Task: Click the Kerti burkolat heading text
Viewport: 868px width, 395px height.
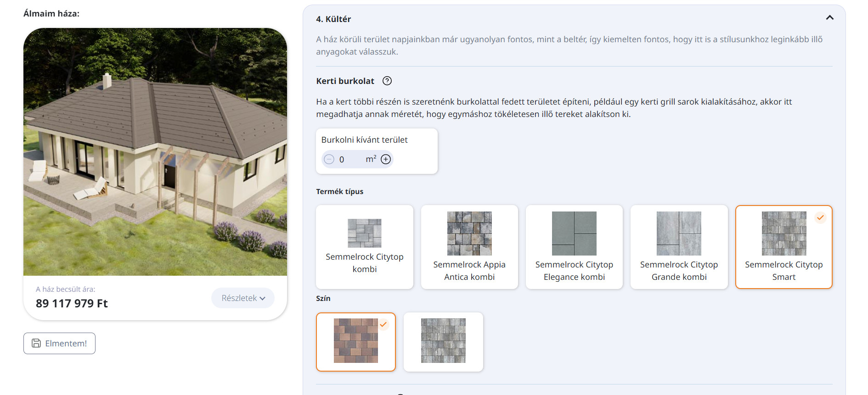Action: coord(345,81)
